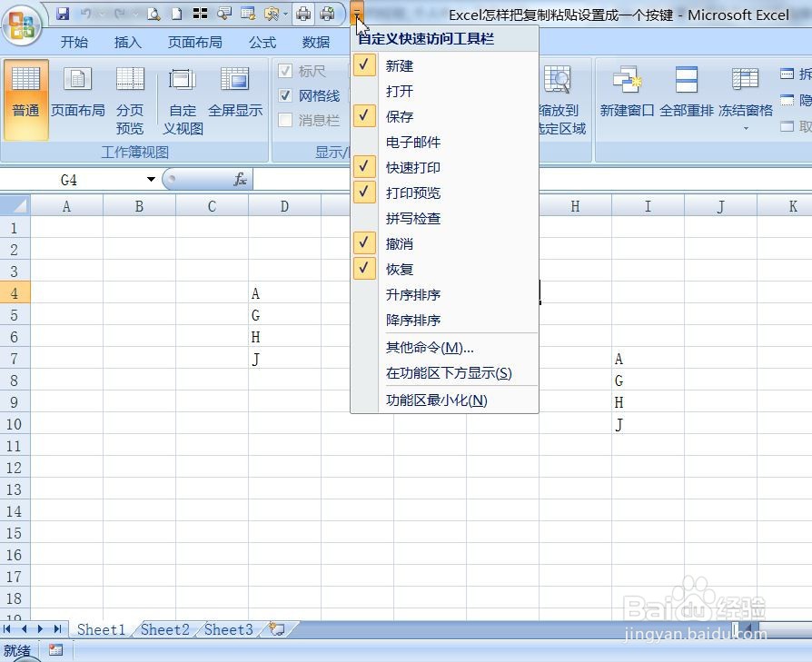812x662 pixels.
Task: Open Custom Views (自定义视图)
Action: [x=183, y=99]
